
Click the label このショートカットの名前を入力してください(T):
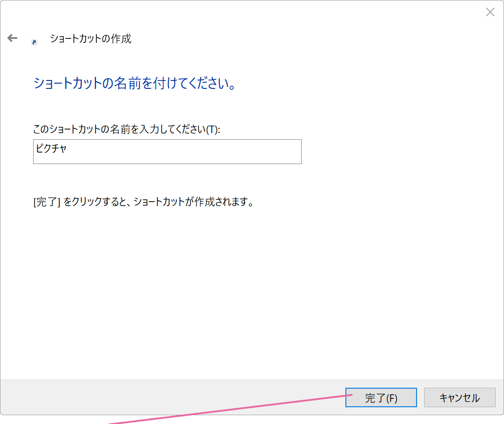[127, 129]
